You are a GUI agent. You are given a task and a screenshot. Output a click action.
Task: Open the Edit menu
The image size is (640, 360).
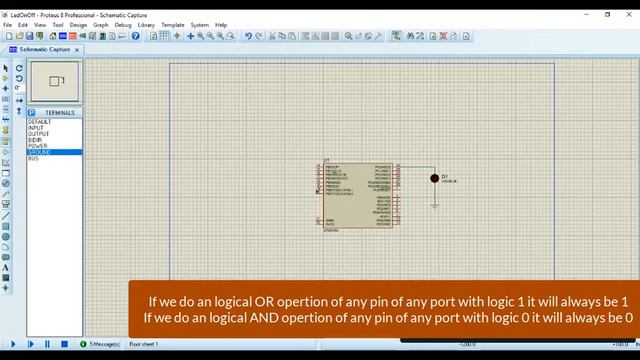(23, 25)
